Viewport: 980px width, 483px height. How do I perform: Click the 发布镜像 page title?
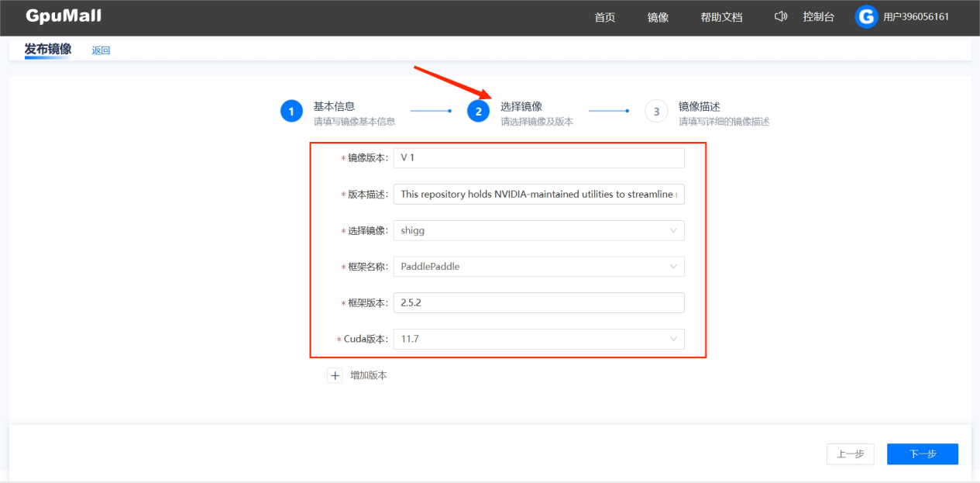click(48, 49)
